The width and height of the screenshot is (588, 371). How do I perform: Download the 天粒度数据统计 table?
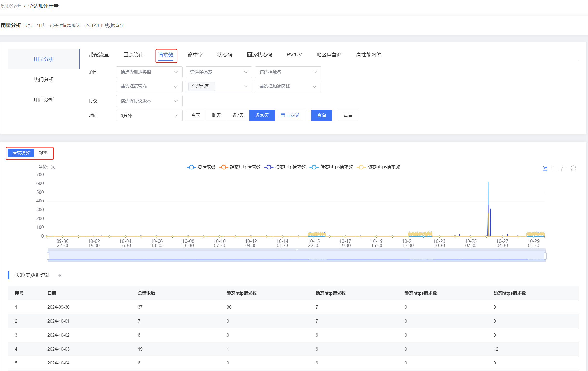click(60, 275)
